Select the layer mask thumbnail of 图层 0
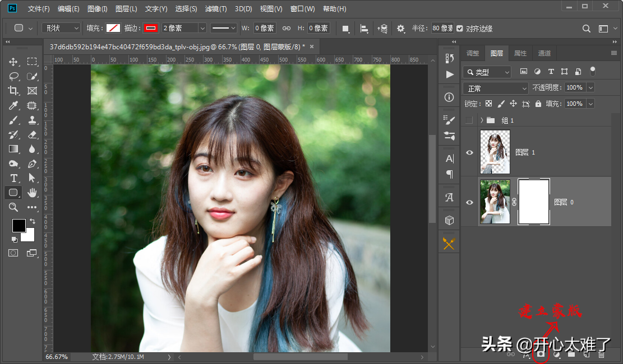Viewport: 623px width, 364px height. tap(533, 202)
